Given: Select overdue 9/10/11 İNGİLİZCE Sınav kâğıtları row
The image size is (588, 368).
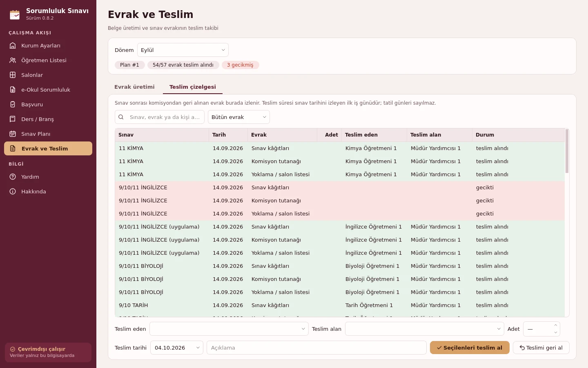Looking at the screenshot, I should click(x=340, y=188).
